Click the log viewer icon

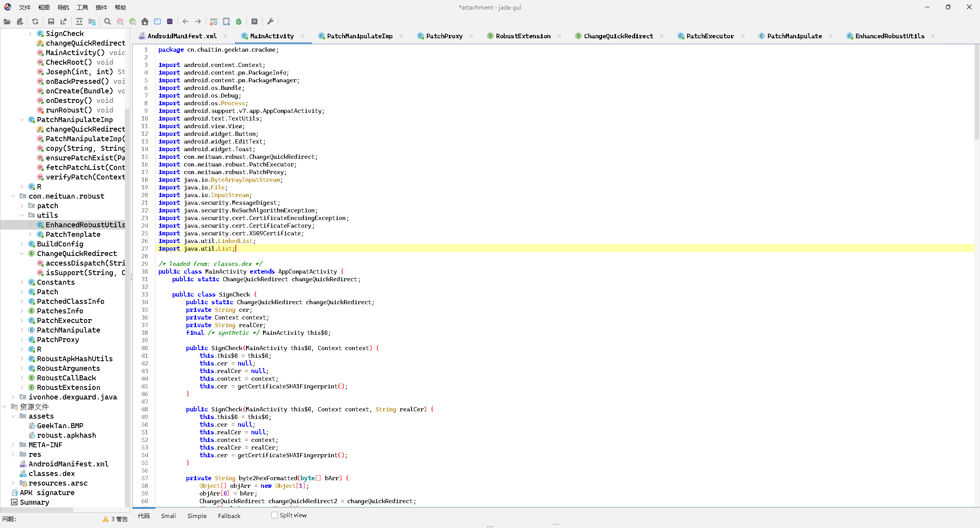254,22
